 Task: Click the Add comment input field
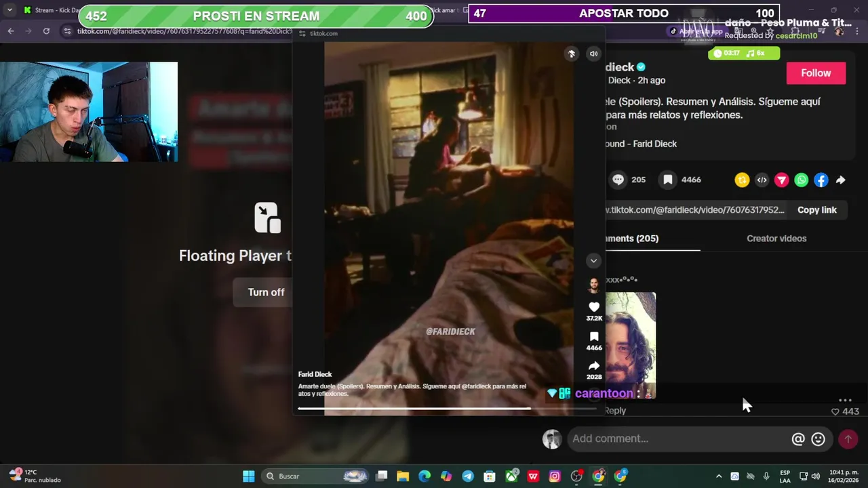tap(678, 439)
